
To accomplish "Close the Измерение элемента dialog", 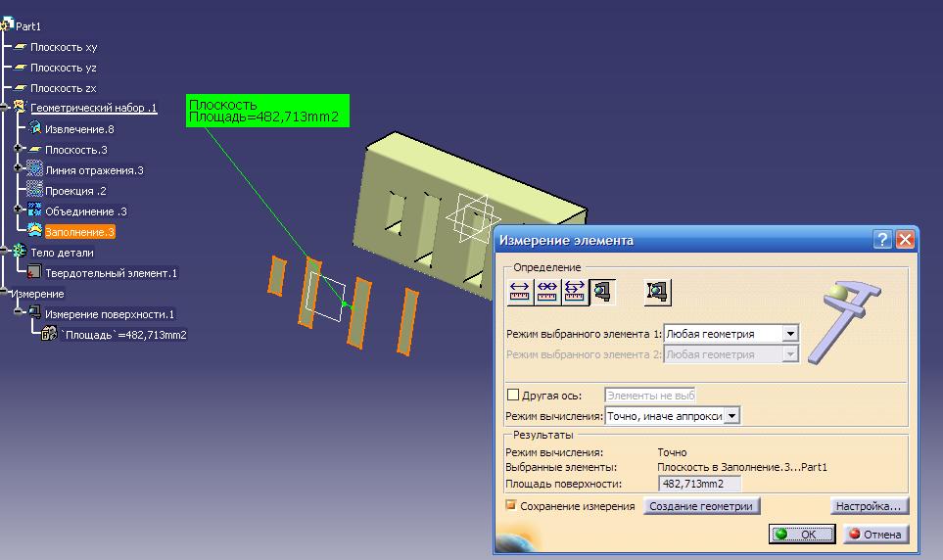I will pos(905,240).
